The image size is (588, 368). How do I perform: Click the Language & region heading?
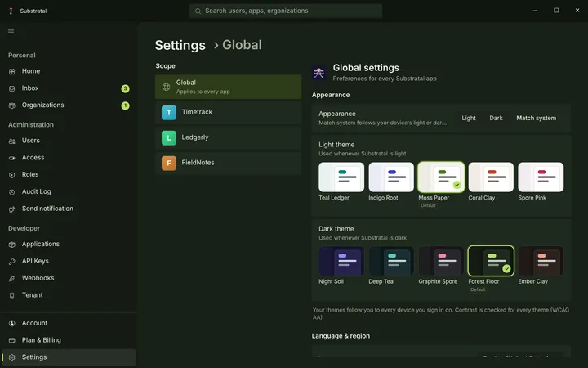coord(341,336)
